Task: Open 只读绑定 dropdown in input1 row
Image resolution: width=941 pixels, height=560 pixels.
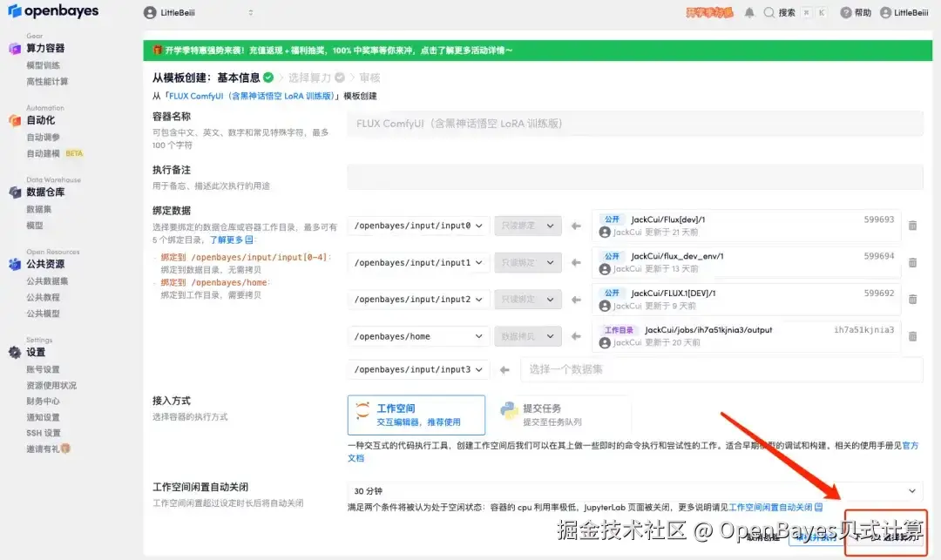Action: [528, 263]
